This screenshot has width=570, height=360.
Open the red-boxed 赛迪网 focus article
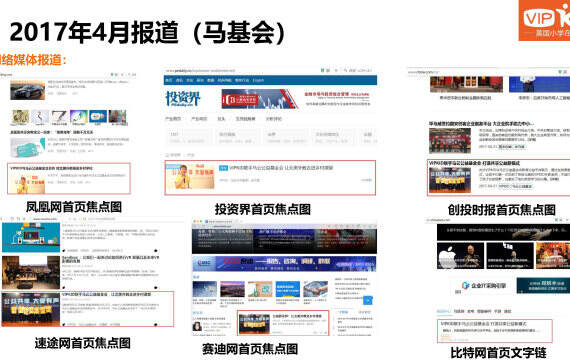pos(283,323)
